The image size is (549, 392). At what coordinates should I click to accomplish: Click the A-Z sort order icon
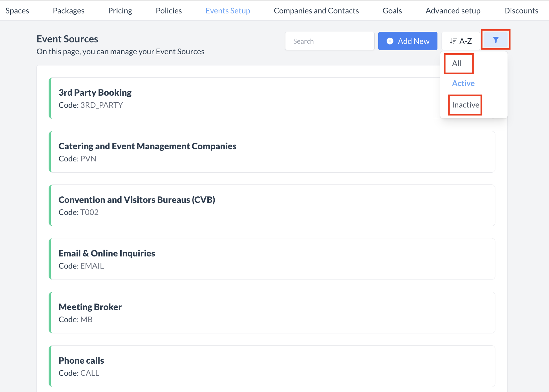[453, 41]
